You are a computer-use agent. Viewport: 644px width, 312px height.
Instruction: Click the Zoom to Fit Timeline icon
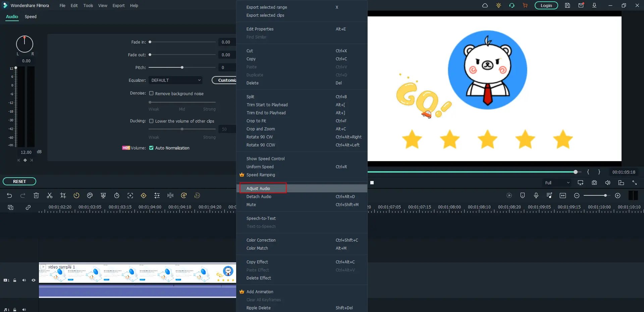(563, 195)
